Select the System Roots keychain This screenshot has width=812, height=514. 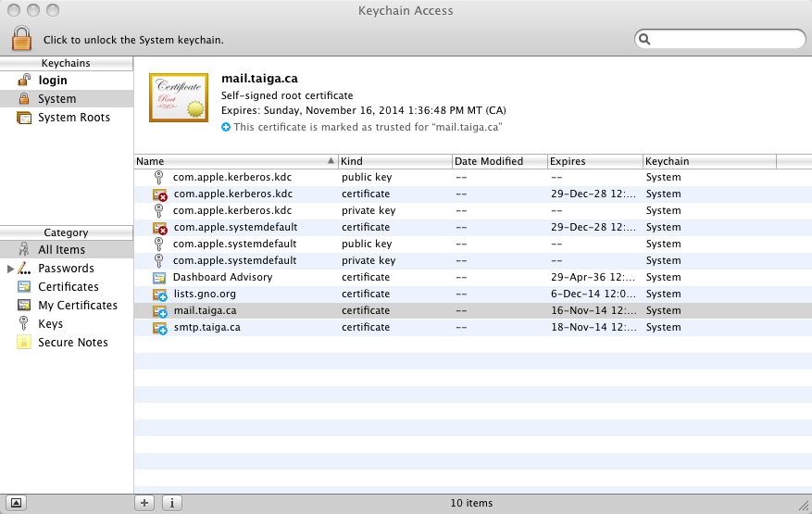pyautogui.click(x=73, y=118)
